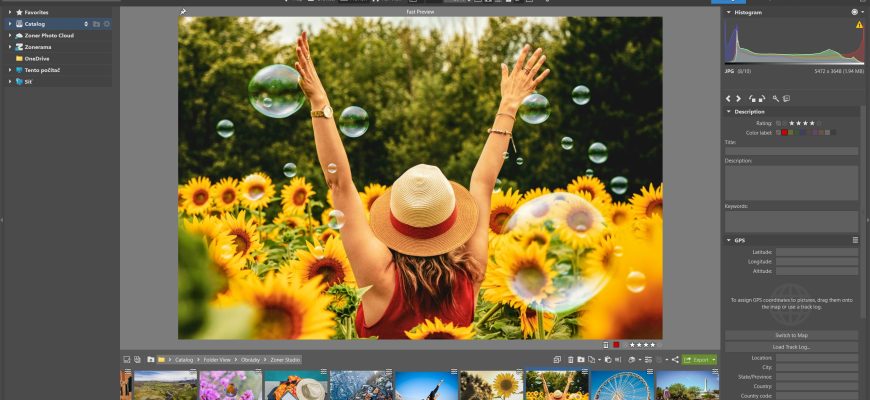Rotate photo left icon
The width and height of the screenshot is (870, 400).
pyautogui.click(x=752, y=98)
